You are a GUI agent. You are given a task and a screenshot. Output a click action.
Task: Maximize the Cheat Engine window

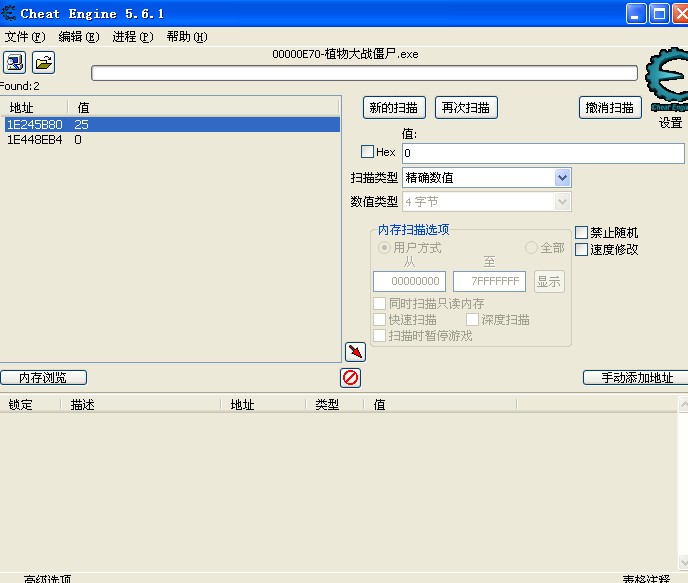[659, 14]
